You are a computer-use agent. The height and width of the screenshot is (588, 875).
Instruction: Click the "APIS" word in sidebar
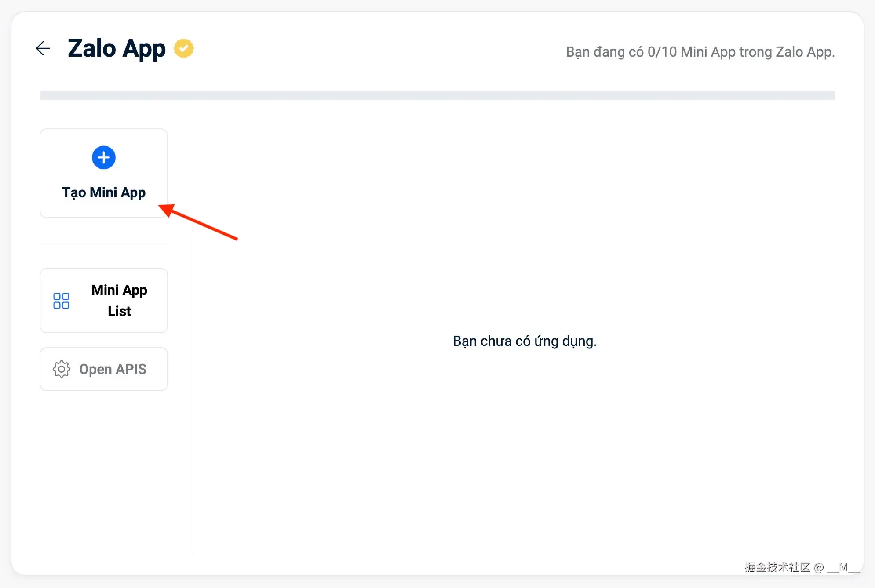(x=131, y=369)
